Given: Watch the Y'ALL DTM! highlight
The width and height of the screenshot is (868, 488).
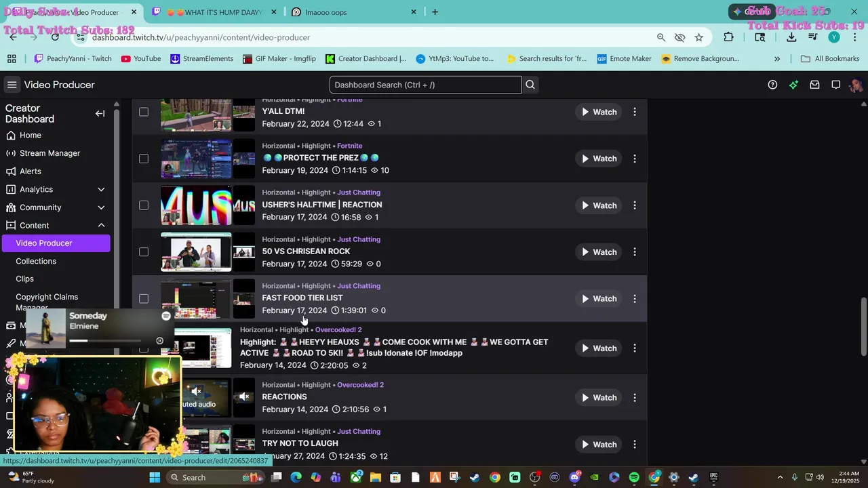Looking at the screenshot, I should point(599,112).
